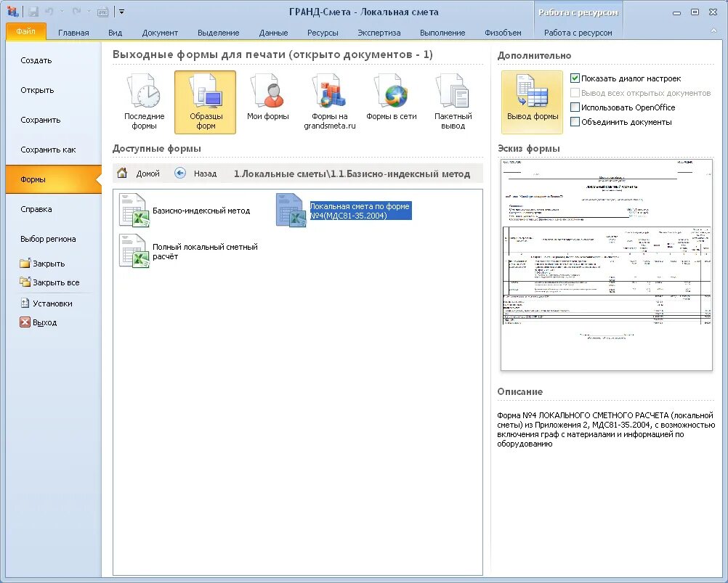Viewport: 728px width, 583px height.
Task: Switch to the Выделение tab
Action: 218,33
